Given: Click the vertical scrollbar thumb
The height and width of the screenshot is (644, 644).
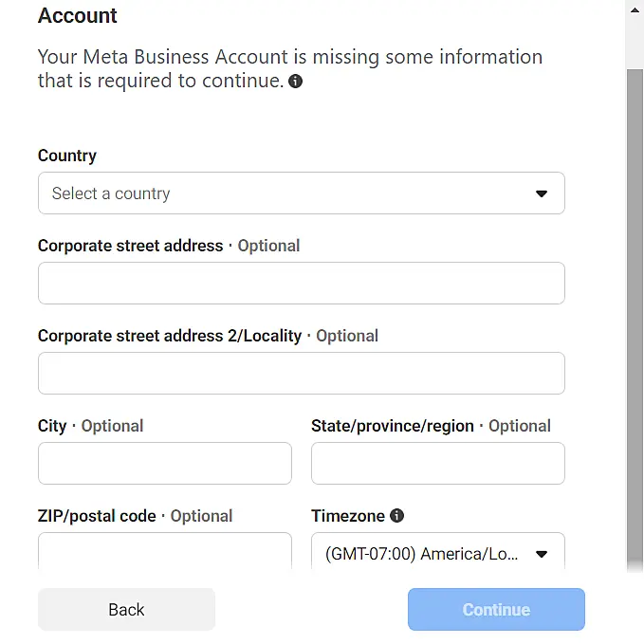Looking at the screenshot, I should point(635,313).
